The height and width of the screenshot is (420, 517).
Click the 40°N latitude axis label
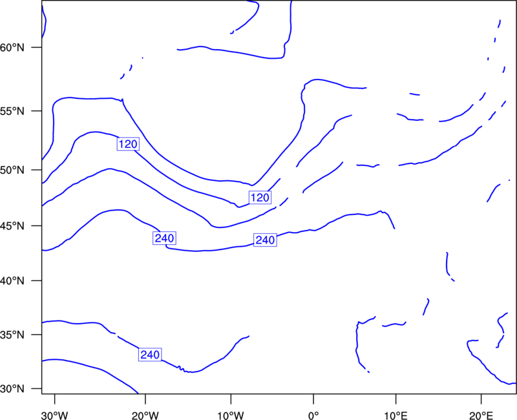(12, 281)
